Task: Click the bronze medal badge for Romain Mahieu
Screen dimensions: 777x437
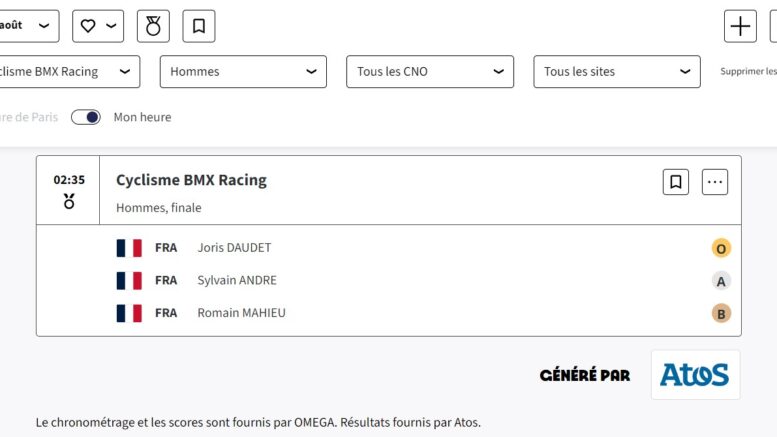Action: 721,314
